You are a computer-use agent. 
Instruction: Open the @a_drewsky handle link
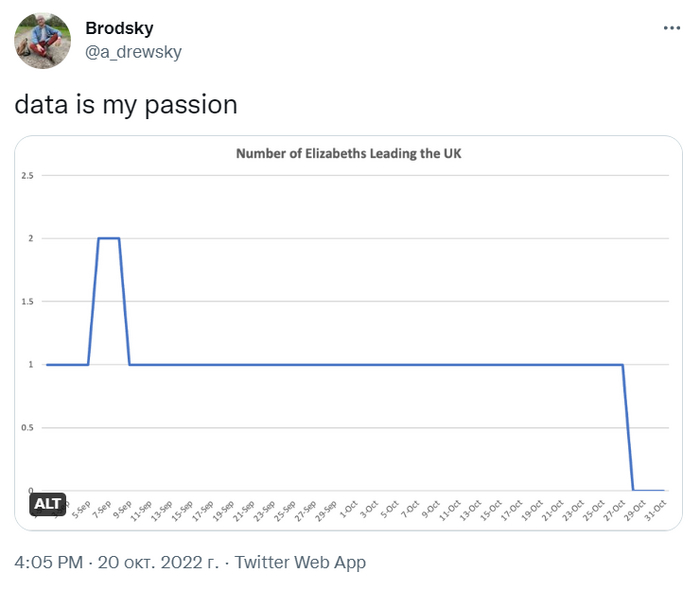[x=133, y=51]
